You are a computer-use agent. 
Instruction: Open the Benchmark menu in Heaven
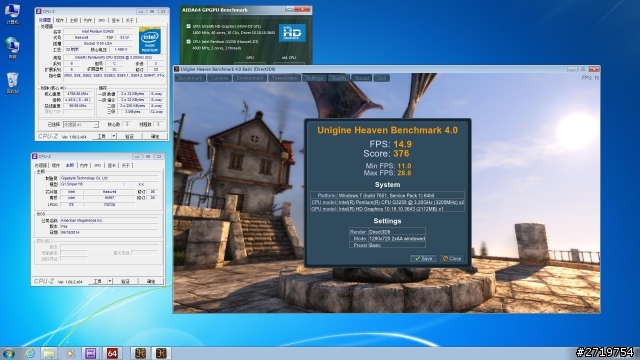190,78
